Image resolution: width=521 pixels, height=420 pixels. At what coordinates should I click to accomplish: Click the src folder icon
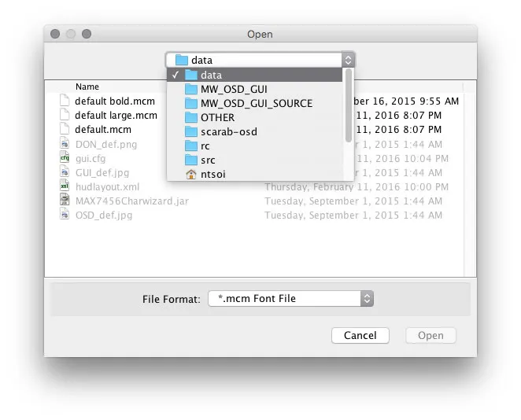click(x=191, y=160)
